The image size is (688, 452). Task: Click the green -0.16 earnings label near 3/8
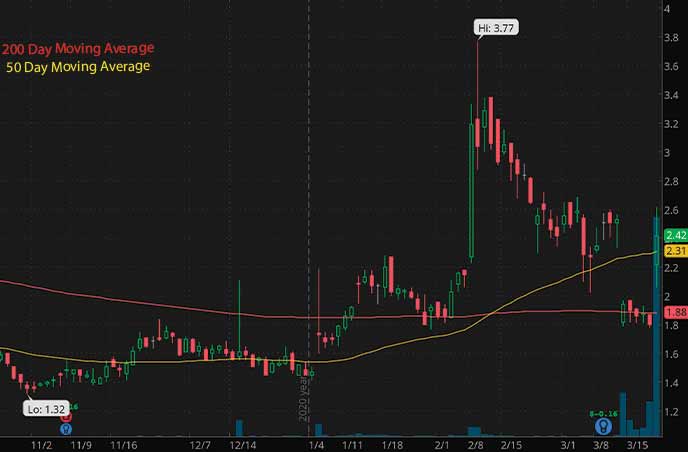(603, 413)
